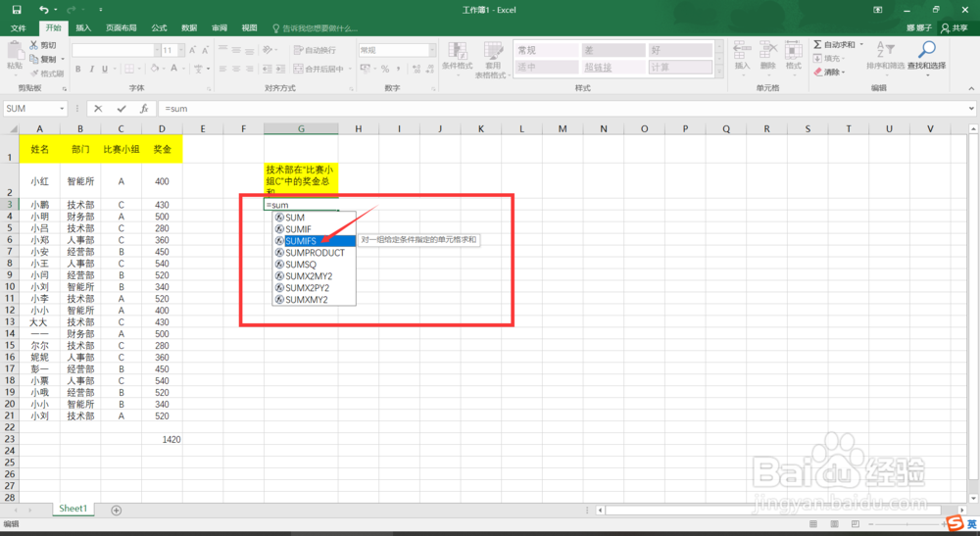
Task: Open the copy options dropdown arrow
Action: pyautogui.click(x=63, y=59)
